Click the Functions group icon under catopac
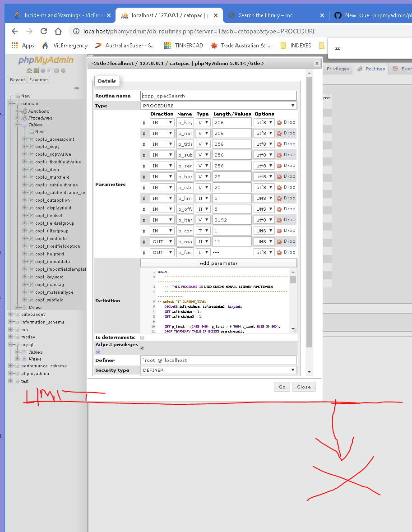 [x=24, y=111]
